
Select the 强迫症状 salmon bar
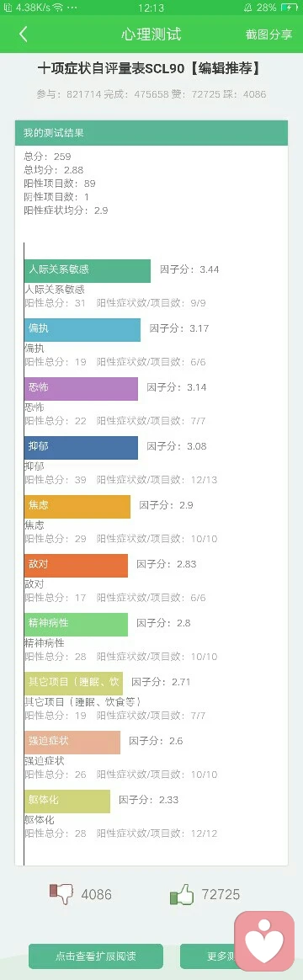tap(72, 742)
